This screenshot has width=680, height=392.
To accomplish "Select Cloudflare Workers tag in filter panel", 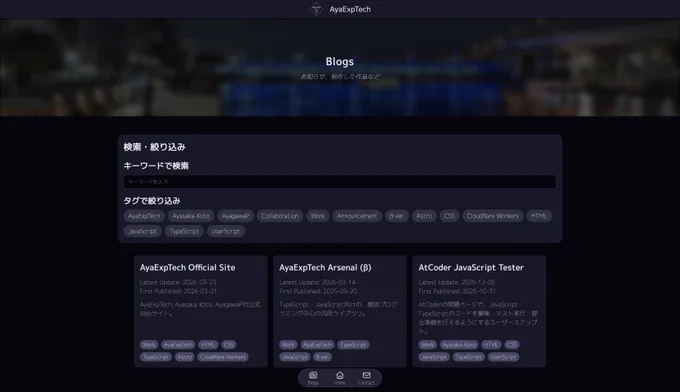I will 493,216.
